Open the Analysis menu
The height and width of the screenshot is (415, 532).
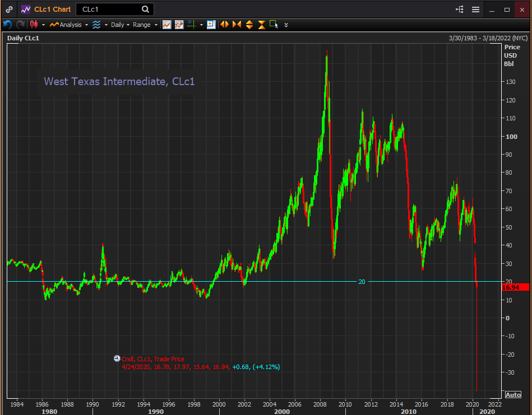[x=66, y=25]
